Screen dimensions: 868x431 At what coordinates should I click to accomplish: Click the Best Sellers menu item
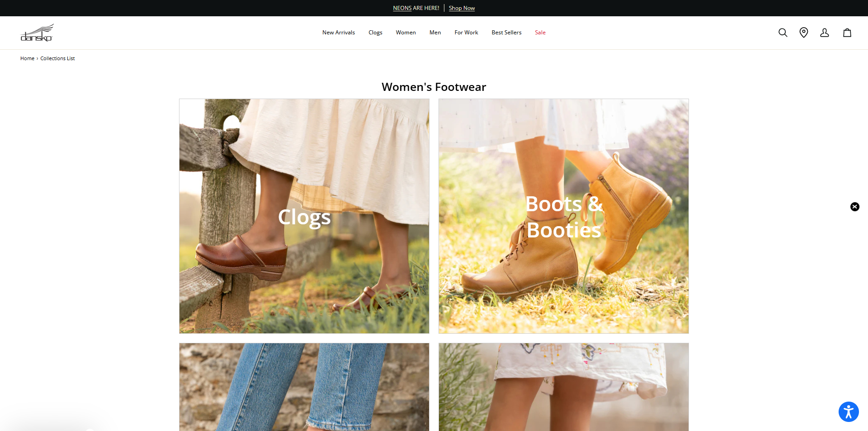click(506, 32)
